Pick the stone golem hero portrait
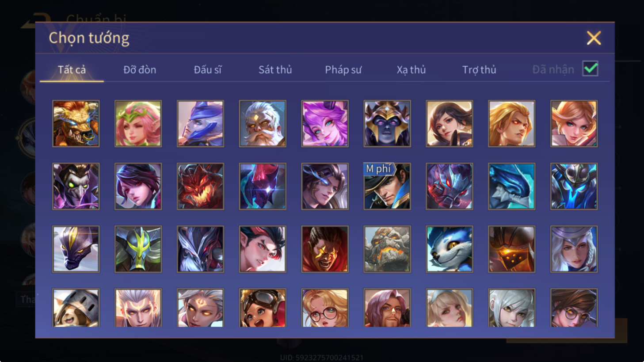 pos(387,249)
